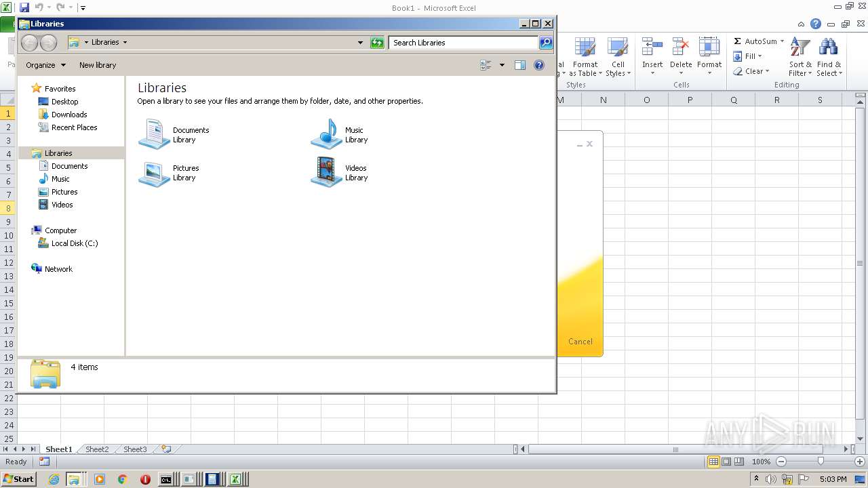The image size is (868, 488).
Task: Click horizontal scrollbar thumb in Excel
Action: tap(676, 449)
